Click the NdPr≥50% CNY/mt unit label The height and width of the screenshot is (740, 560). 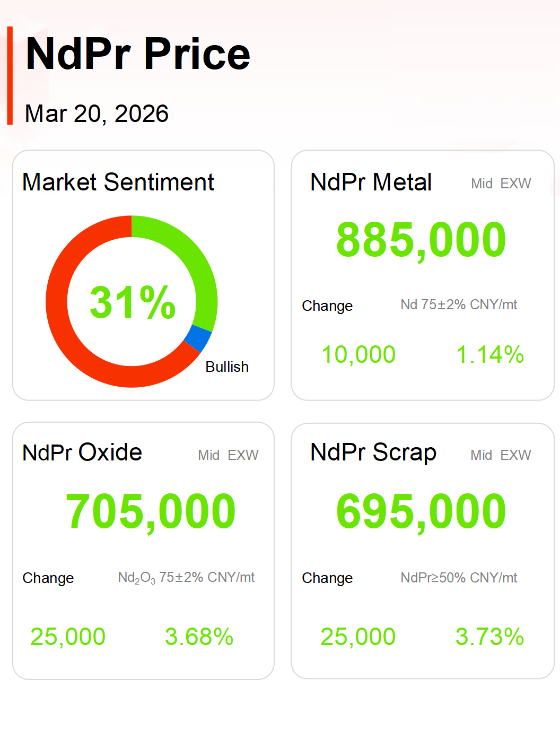459,578
